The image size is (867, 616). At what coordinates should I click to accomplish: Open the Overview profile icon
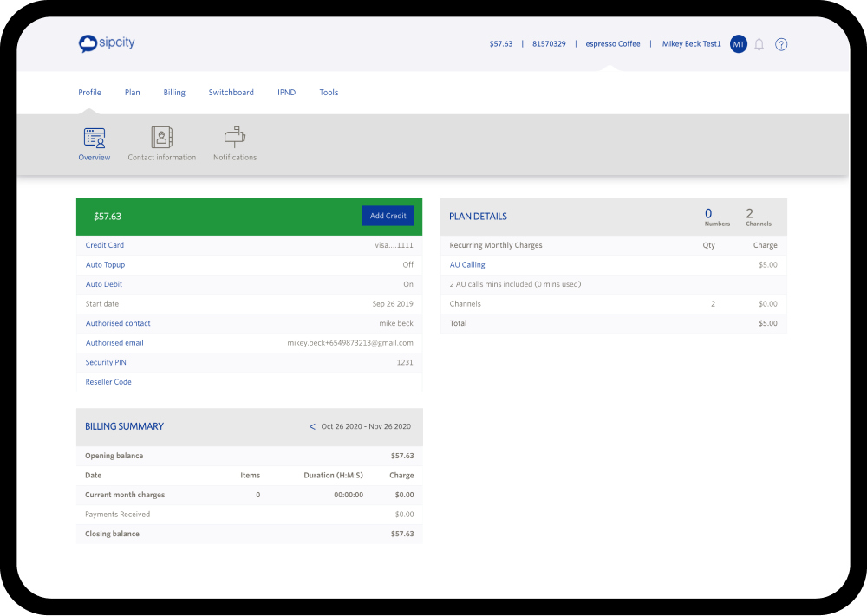coord(95,138)
